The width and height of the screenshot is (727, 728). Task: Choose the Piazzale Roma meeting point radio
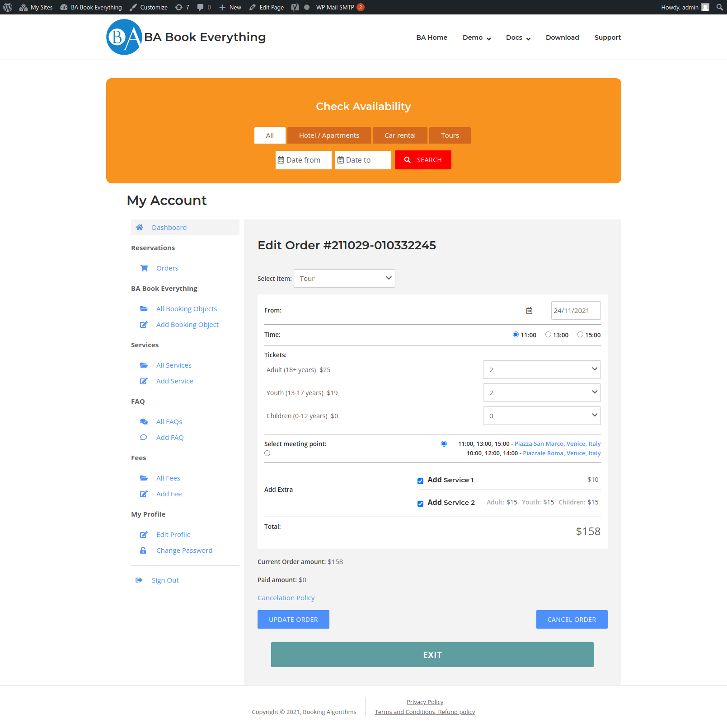pos(267,453)
